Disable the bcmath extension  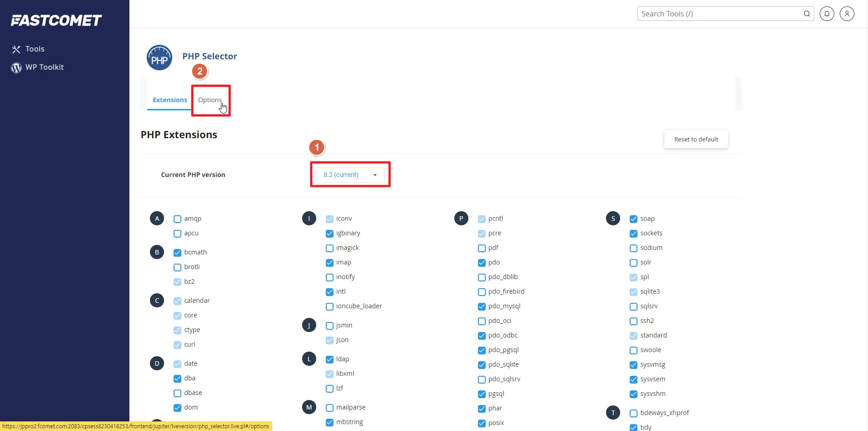pyautogui.click(x=177, y=253)
